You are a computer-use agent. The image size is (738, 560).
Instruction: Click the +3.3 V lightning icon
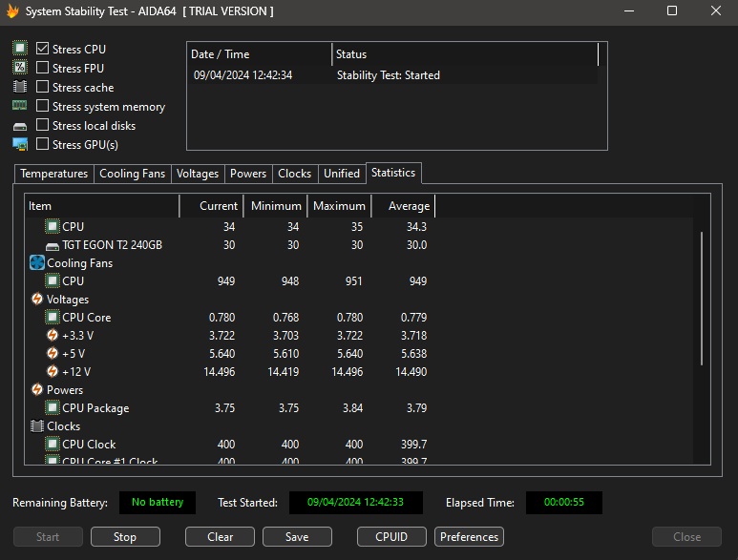(x=53, y=335)
